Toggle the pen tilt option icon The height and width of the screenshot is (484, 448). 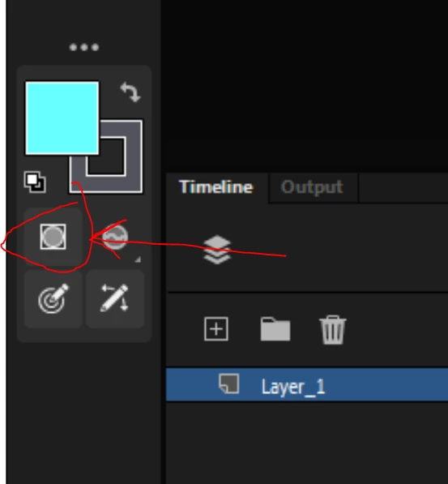pos(115,298)
